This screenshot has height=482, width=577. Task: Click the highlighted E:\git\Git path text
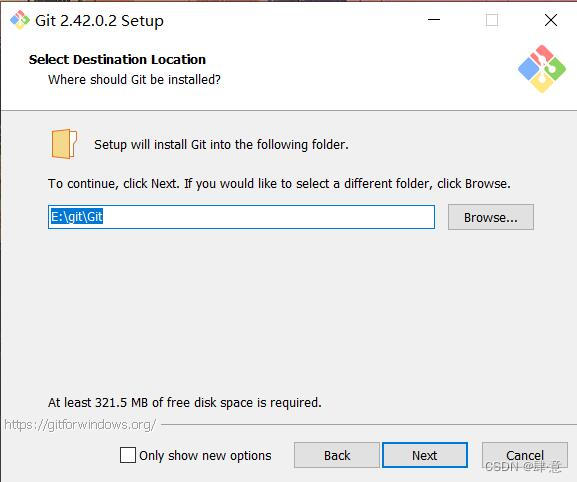[x=77, y=217]
